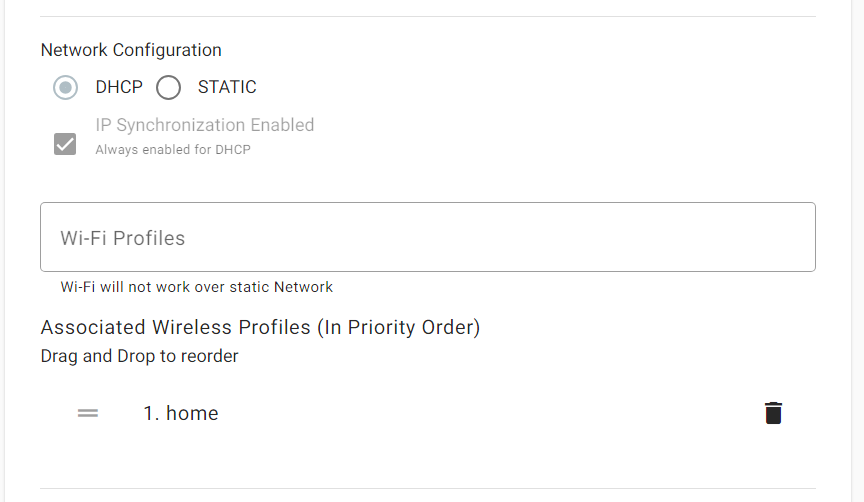
Task: Toggle the IP Synchronization Enabled checkbox
Action: [x=65, y=144]
